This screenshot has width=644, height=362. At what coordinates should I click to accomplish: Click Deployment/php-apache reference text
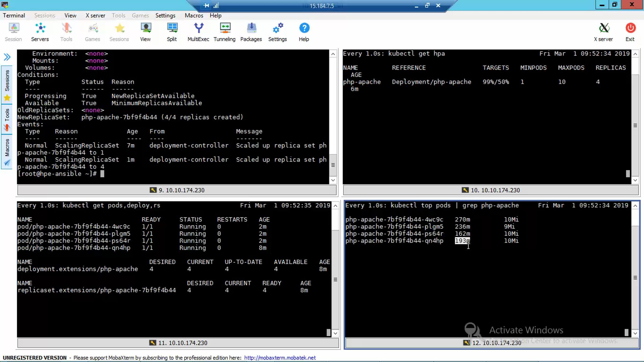(431, 82)
